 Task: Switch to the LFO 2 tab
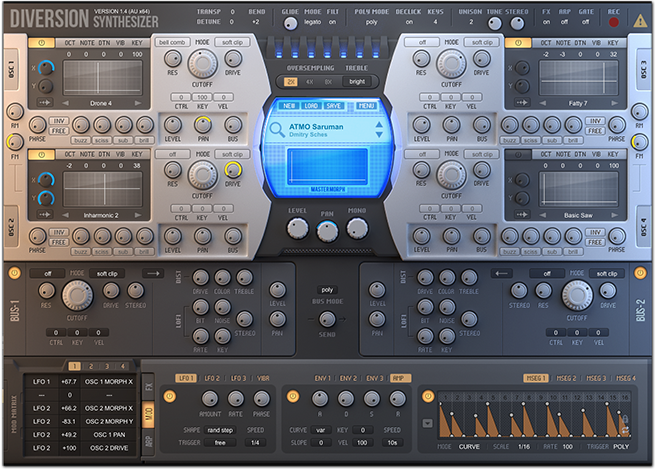[212, 378]
